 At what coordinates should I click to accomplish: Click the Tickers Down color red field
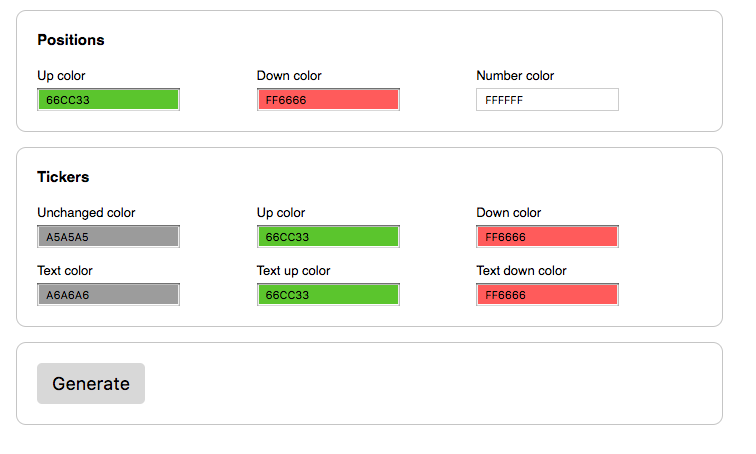[547, 237]
